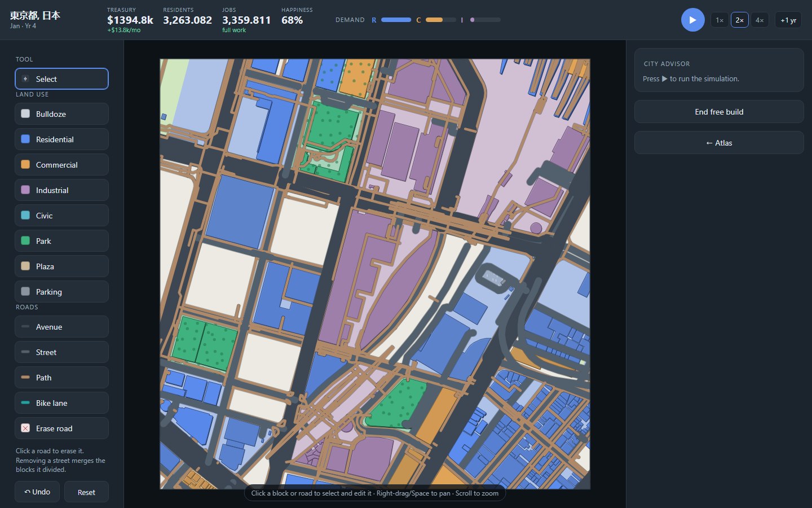Image resolution: width=812 pixels, height=508 pixels.
Task: Click the Happiness value 68%
Action: click(x=292, y=20)
